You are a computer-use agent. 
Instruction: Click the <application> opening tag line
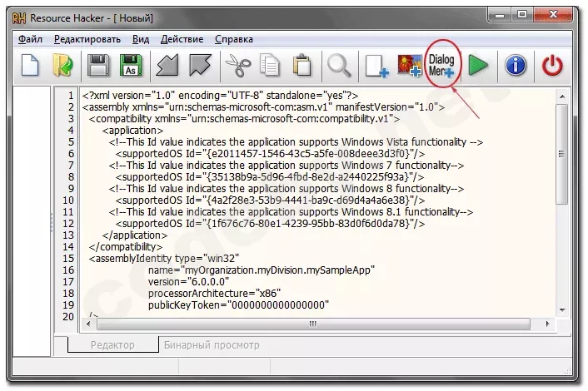[x=132, y=131]
